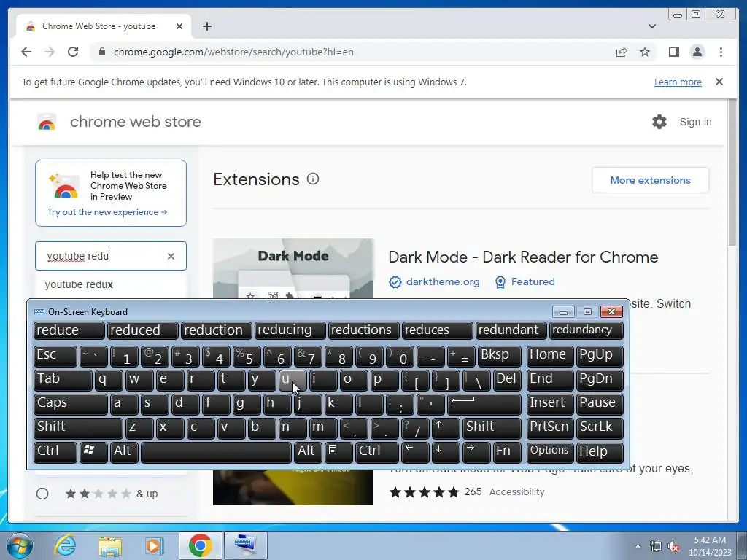Open Windows Explorer from taskbar
The image size is (747, 560).
pos(110,545)
